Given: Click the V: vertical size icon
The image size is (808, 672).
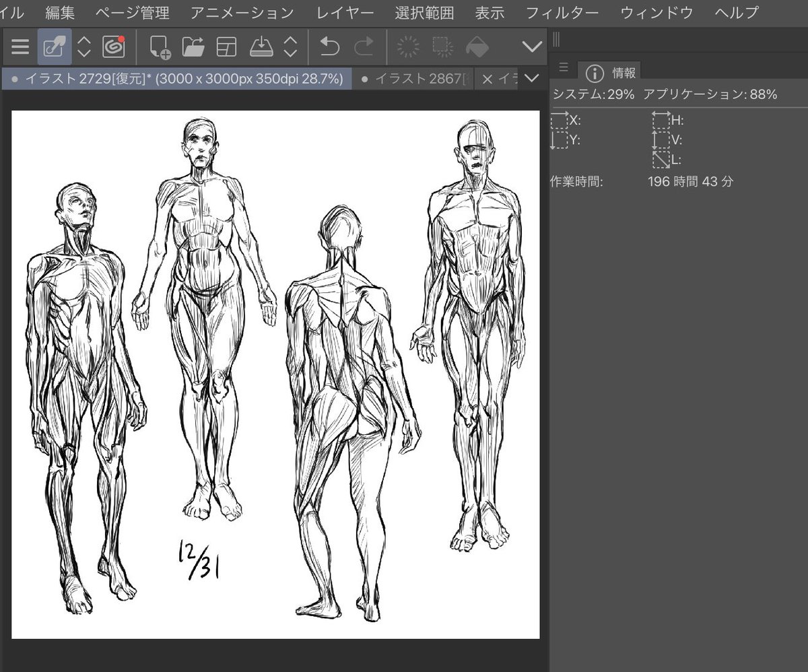Looking at the screenshot, I should tap(661, 139).
